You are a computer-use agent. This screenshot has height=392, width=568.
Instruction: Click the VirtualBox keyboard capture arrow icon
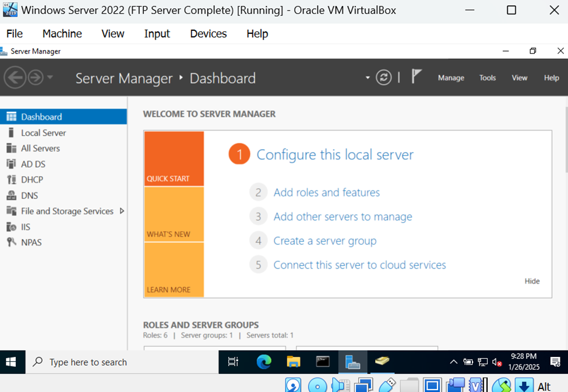click(524, 386)
